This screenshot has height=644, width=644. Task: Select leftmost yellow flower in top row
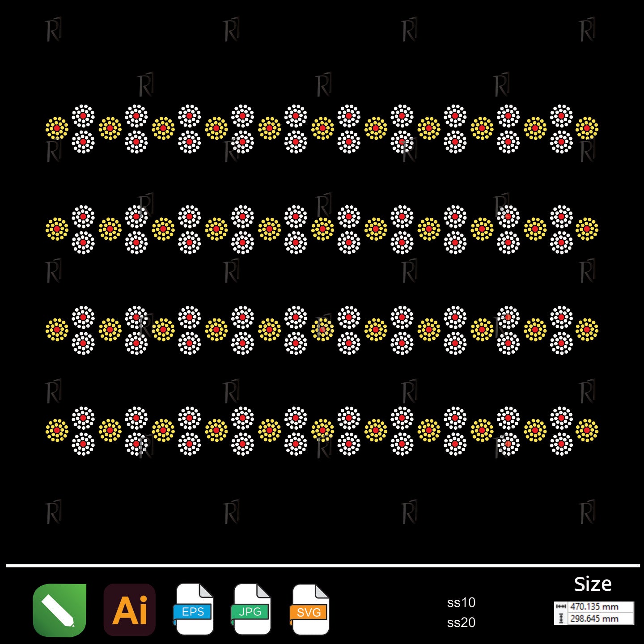pyautogui.click(x=57, y=128)
